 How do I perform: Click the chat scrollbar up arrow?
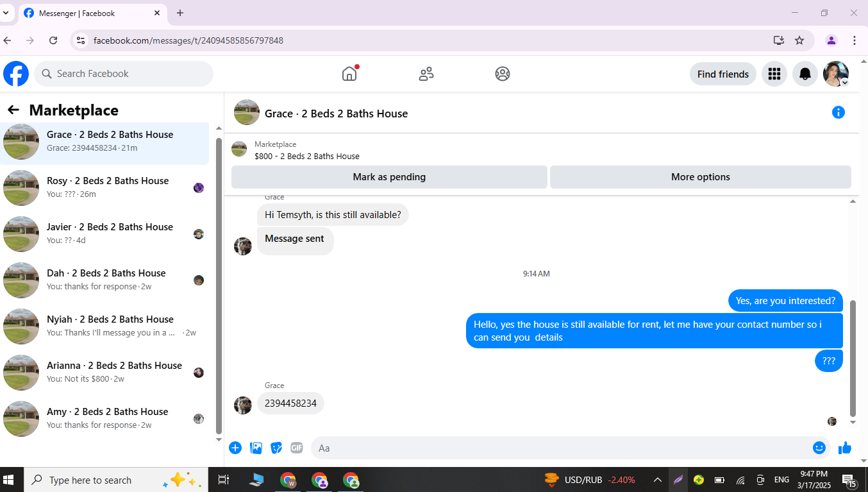853,201
